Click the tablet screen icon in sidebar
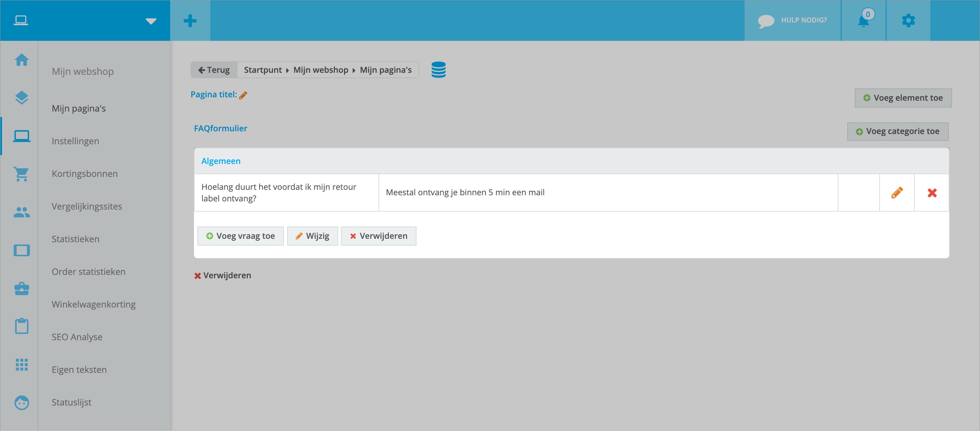980x431 pixels. point(22,250)
